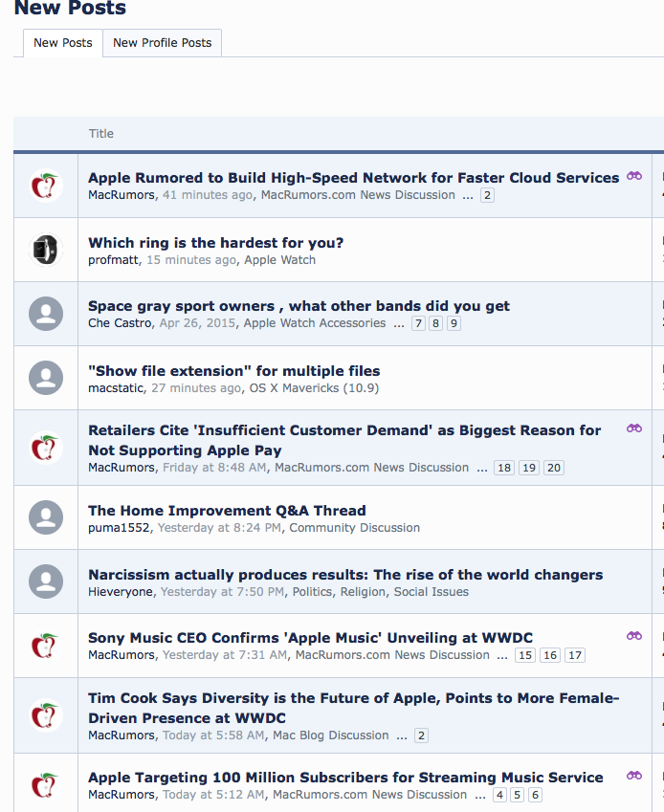The height and width of the screenshot is (812, 664).
Task: Click 'Today at 5:58 AM' timestamp
Action: (213, 735)
